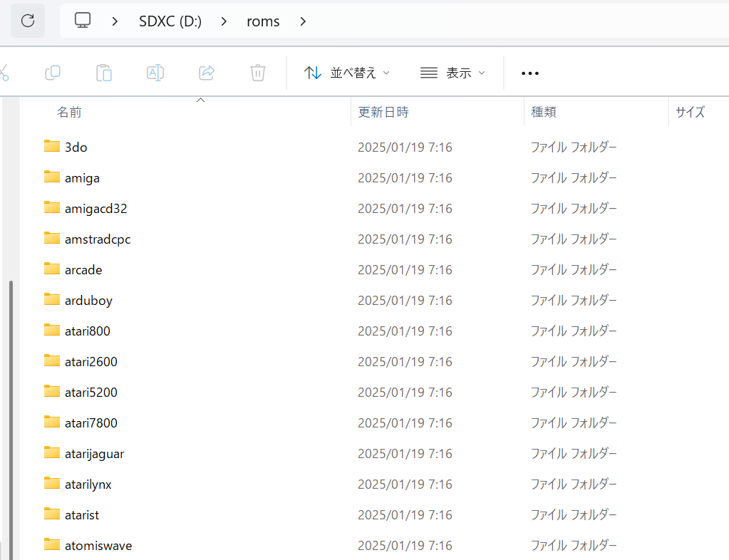The height and width of the screenshot is (560, 729).
Task: Click the Rename icon
Action: [x=155, y=73]
